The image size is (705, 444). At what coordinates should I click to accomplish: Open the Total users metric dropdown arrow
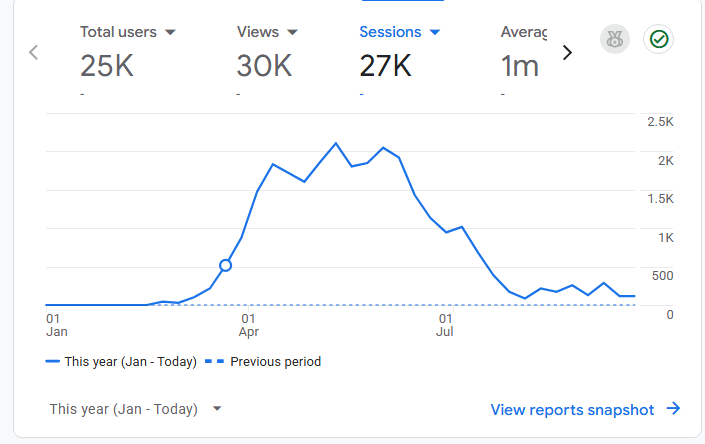[x=170, y=32]
